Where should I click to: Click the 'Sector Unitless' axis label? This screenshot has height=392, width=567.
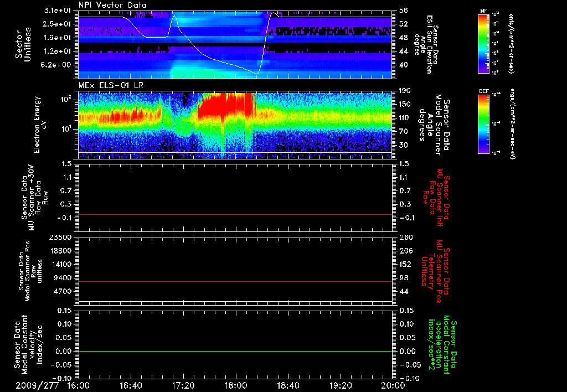pyautogui.click(x=23, y=44)
